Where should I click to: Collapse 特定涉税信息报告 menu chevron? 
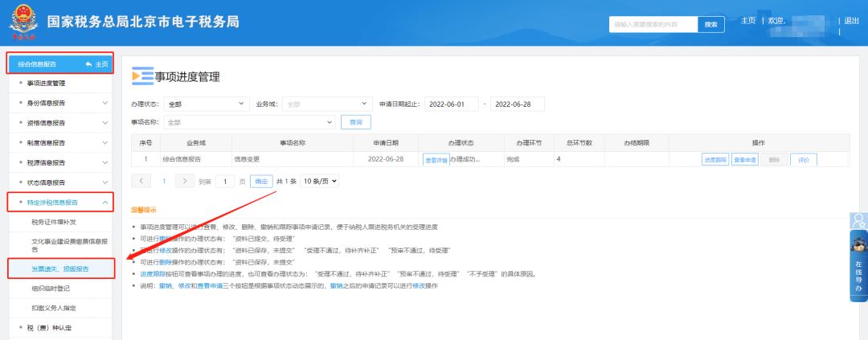coord(105,203)
